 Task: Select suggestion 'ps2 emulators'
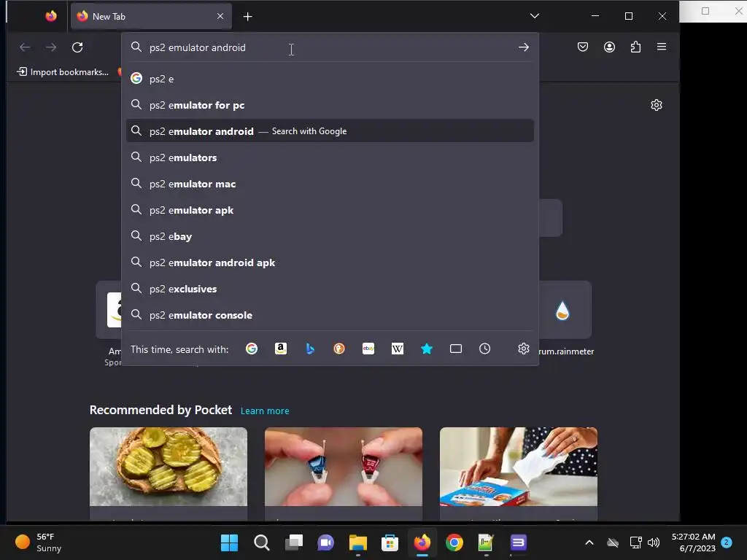(330, 157)
